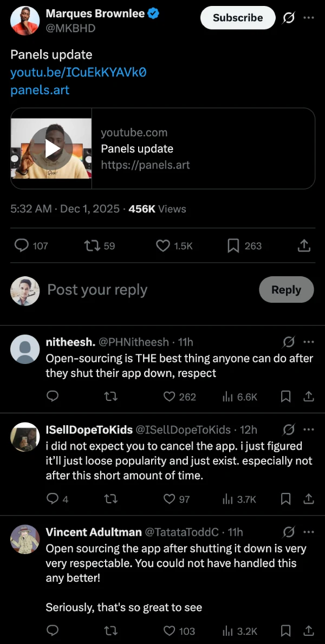Repost the main post with 59 reposts
This screenshot has width=325, height=644.
pos(91,246)
